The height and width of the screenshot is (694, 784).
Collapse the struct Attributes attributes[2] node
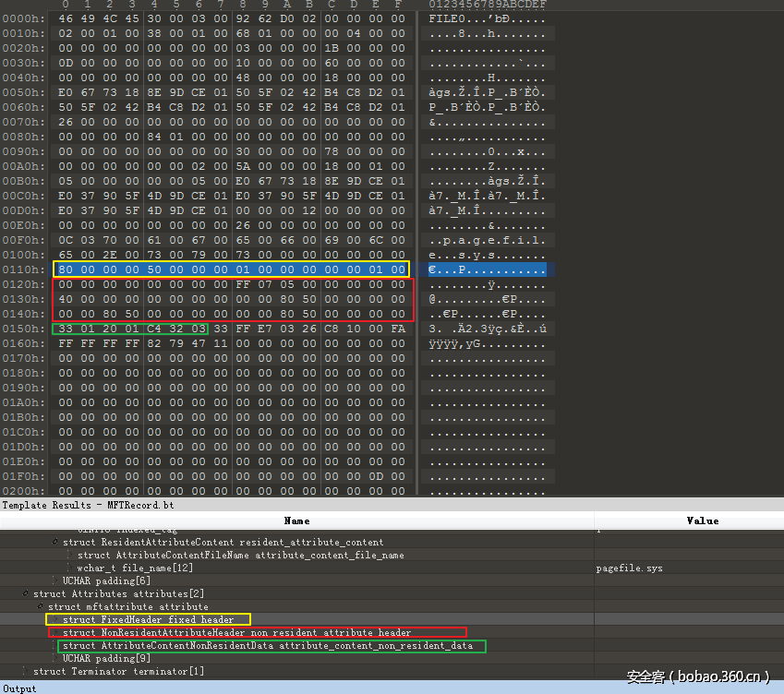[26, 593]
